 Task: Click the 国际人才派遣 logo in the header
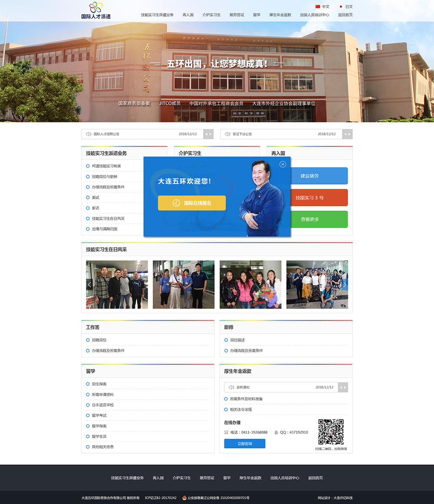coord(96,10)
